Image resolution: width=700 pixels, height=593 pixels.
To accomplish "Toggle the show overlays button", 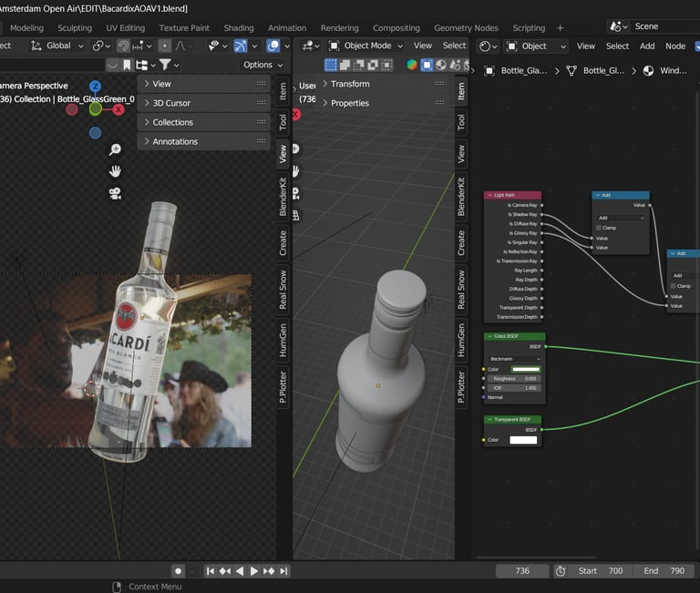I will 273,46.
